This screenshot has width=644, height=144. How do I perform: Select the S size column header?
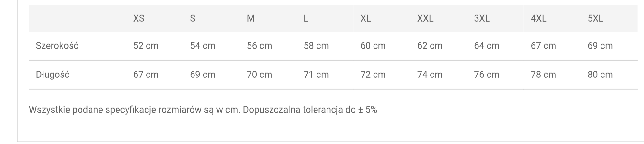click(193, 19)
